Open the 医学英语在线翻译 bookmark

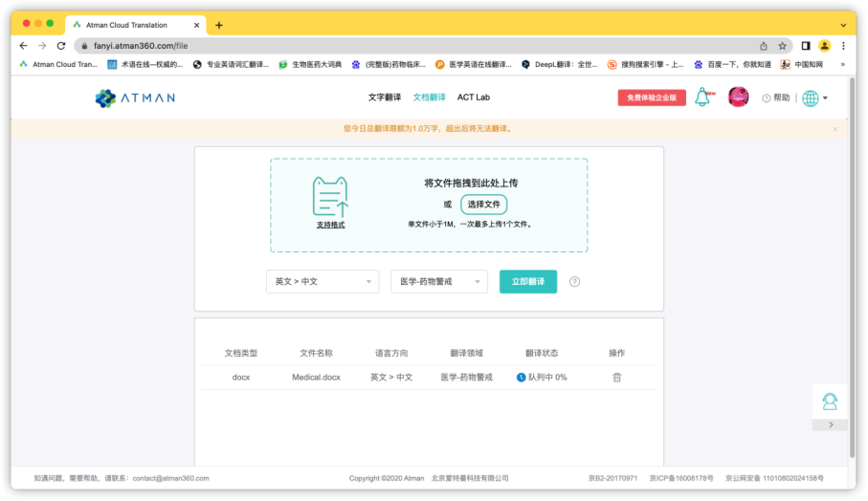pos(474,65)
